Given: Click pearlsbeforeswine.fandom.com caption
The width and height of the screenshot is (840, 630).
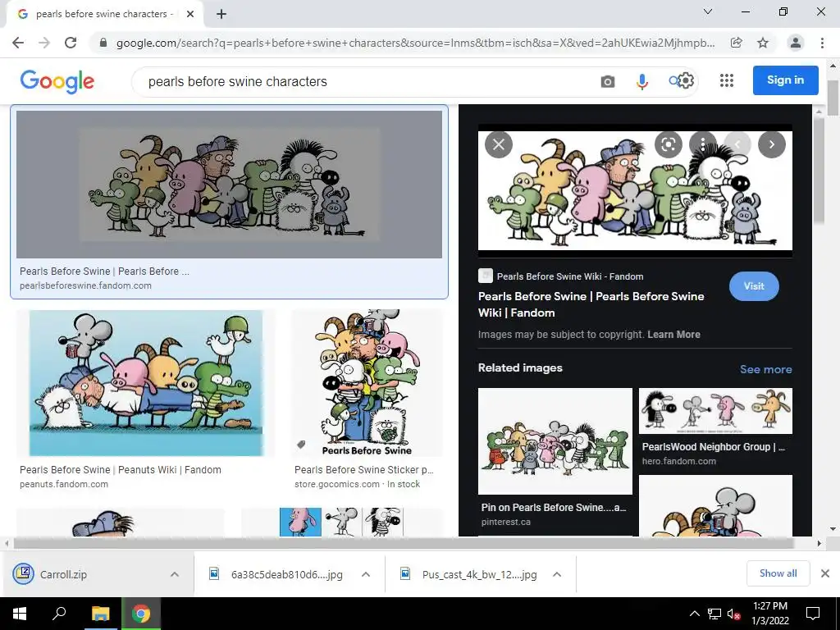Looking at the screenshot, I should click(85, 285).
